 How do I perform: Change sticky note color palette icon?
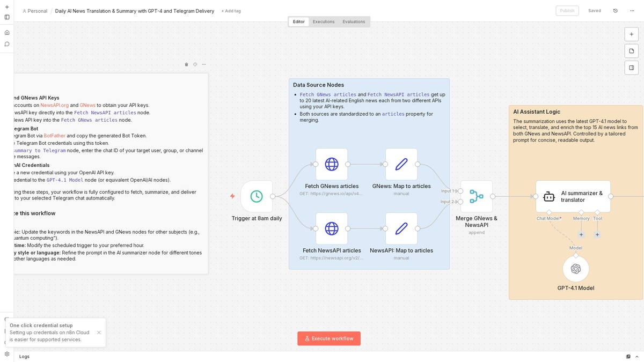click(x=195, y=64)
